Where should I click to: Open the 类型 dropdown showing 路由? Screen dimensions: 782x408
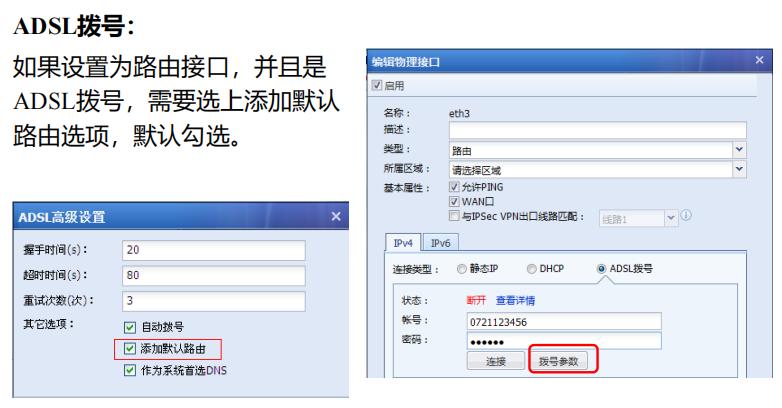[x=739, y=150]
